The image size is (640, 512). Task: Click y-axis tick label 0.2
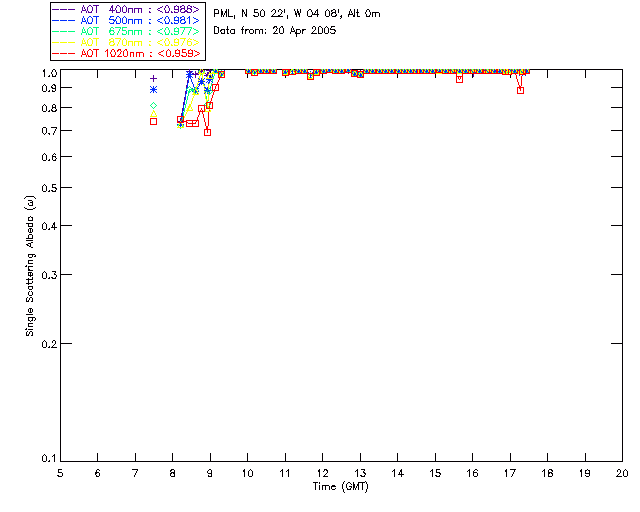pyautogui.click(x=49, y=344)
